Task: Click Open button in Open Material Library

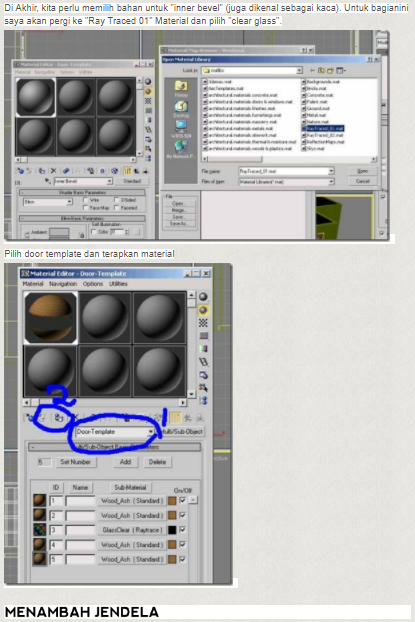Action: pos(362,171)
